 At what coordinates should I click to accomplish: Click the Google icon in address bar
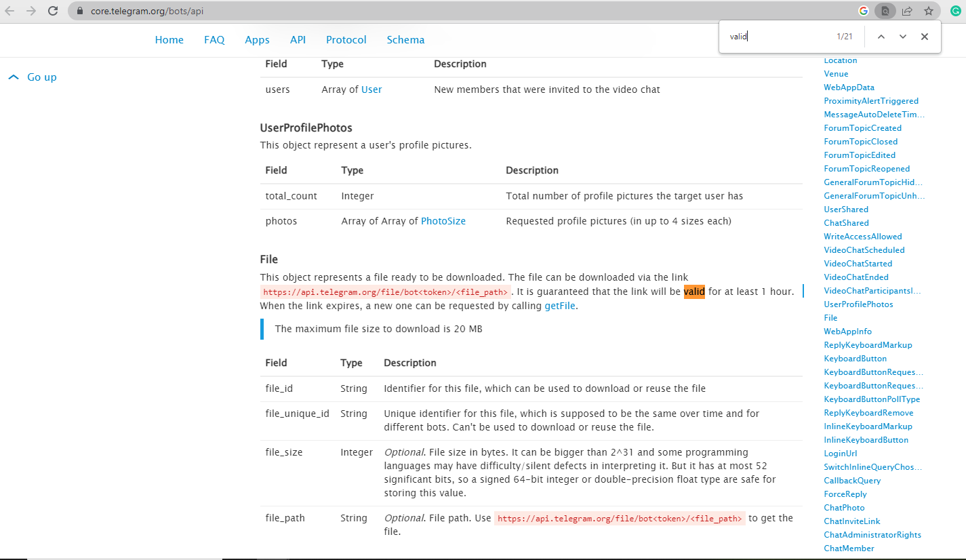coord(863,11)
